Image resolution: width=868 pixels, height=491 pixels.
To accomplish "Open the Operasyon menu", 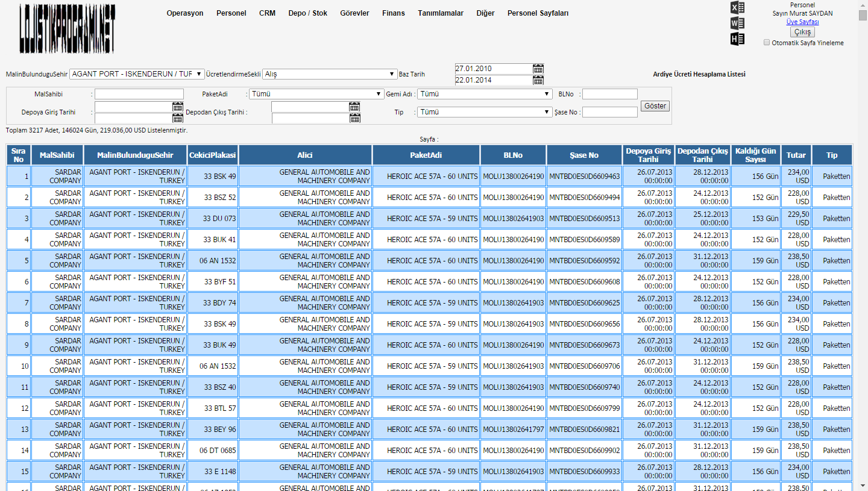I will pos(185,13).
